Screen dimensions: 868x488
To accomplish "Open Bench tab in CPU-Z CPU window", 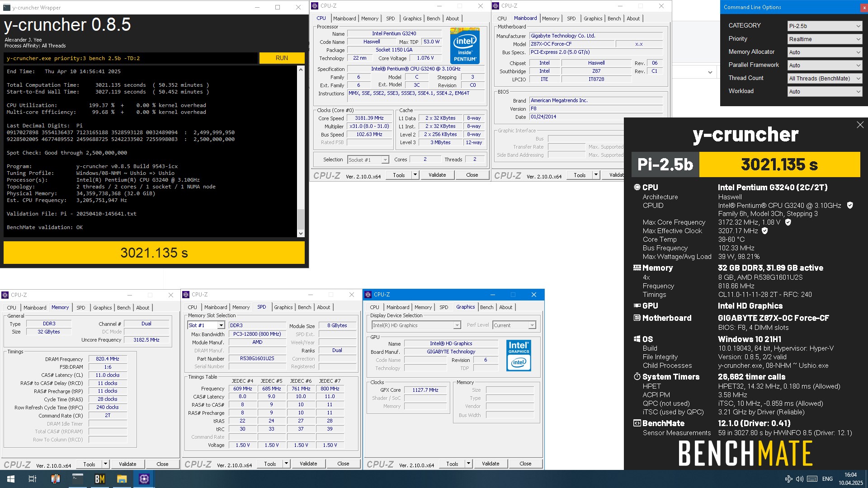I will point(433,19).
